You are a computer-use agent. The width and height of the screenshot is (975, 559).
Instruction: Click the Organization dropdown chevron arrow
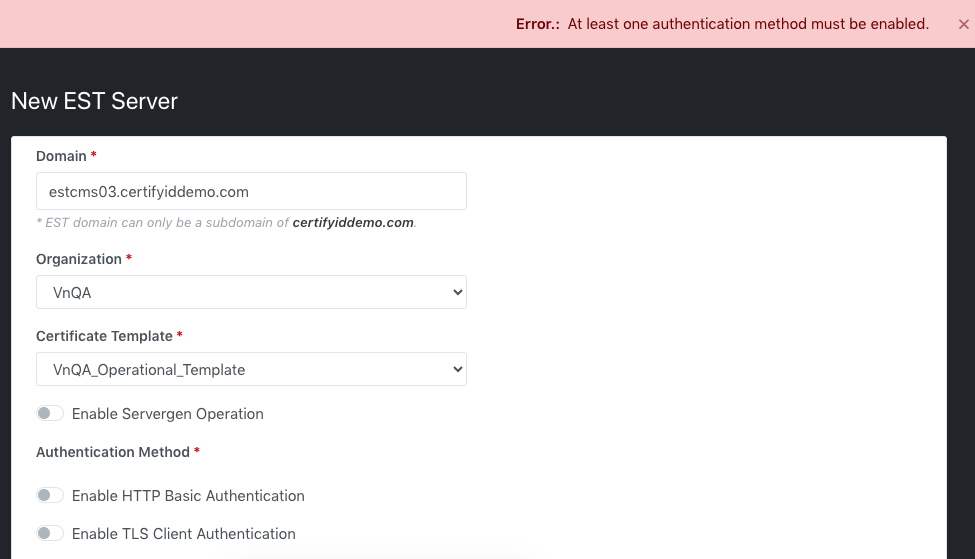(x=457, y=293)
